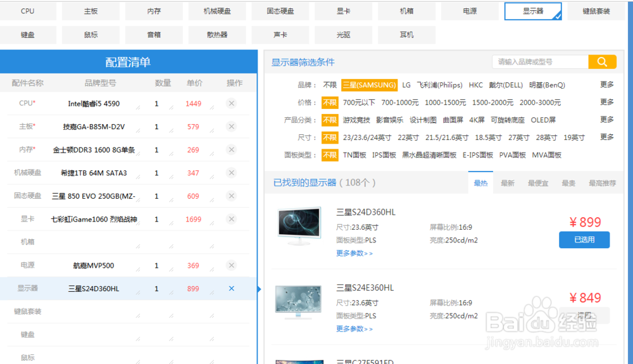Go to the 耳机 category tab
The image size is (633, 364).
406,35
